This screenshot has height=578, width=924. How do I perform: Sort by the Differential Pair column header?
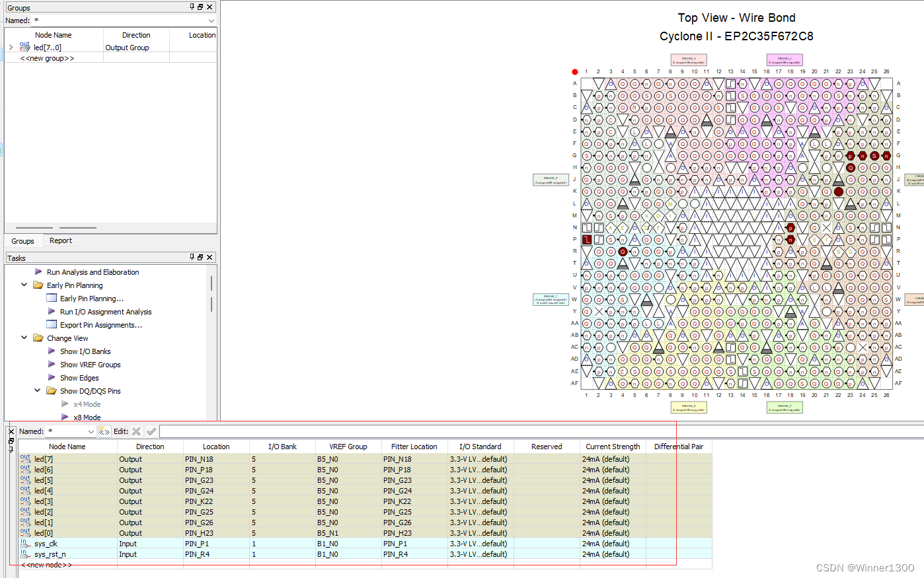tap(679, 447)
